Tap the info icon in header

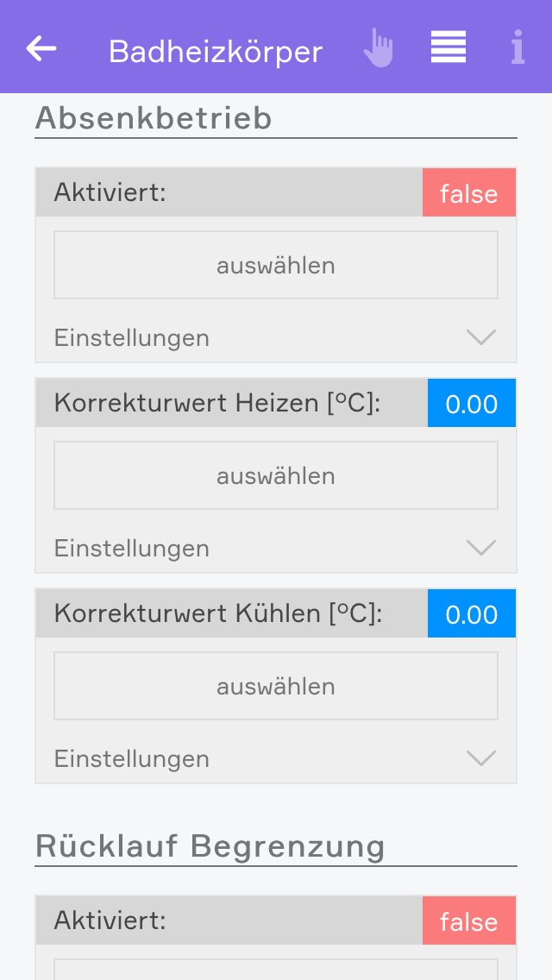517,48
